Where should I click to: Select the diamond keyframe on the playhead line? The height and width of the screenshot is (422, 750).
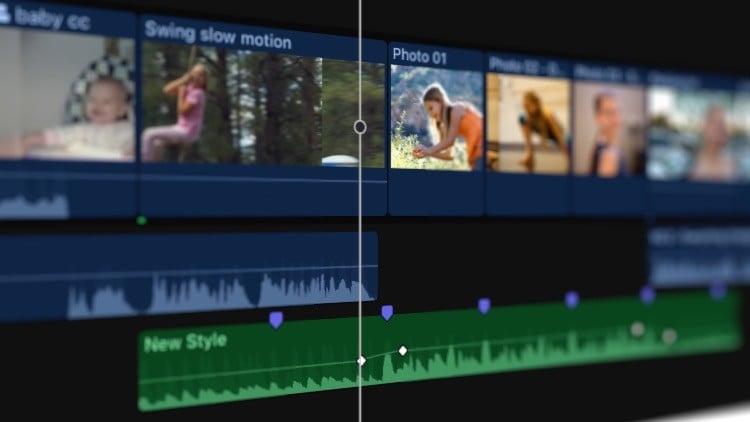point(361,360)
